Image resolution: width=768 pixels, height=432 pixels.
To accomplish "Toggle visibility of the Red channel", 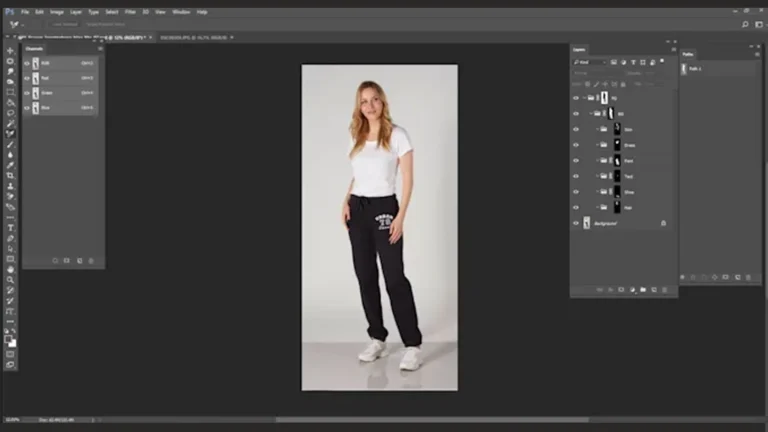I will tap(27, 77).
